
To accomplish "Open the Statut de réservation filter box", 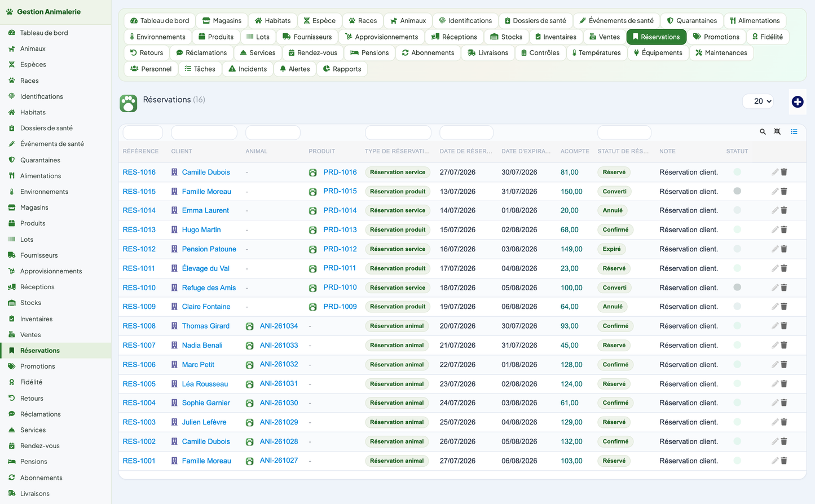I will point(624,132).
